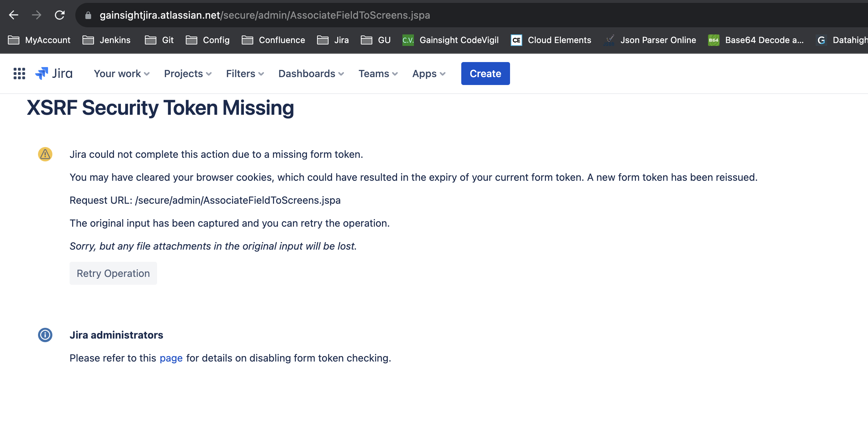Image resolution: width=868 pixels, height=439 pixels.
Task: Open the Confluence bookmark folder
Action: (273, 40)
